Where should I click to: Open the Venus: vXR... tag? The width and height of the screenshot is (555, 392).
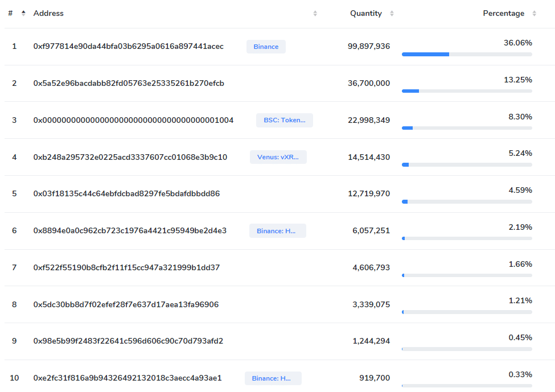pos(278,157)
